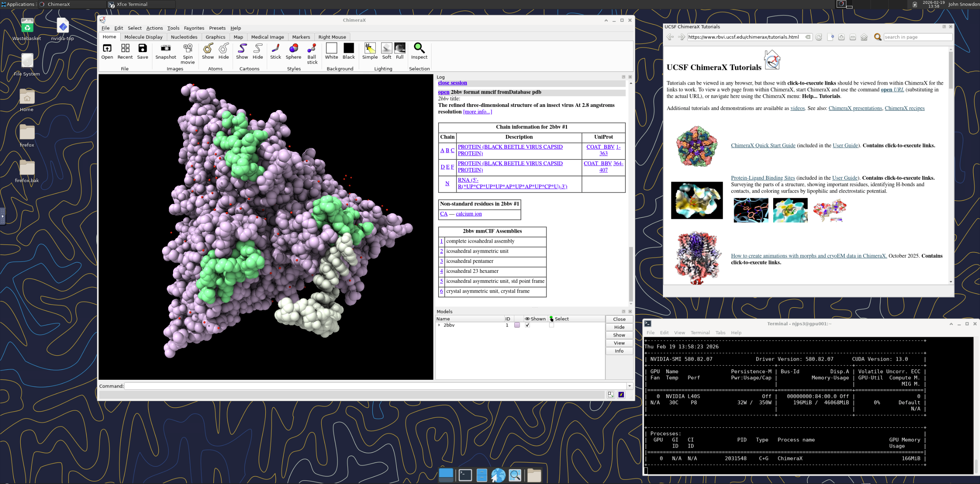This screenshot has width=980, height=484.
Task: Set the Black background
Action: click(348, 49)
